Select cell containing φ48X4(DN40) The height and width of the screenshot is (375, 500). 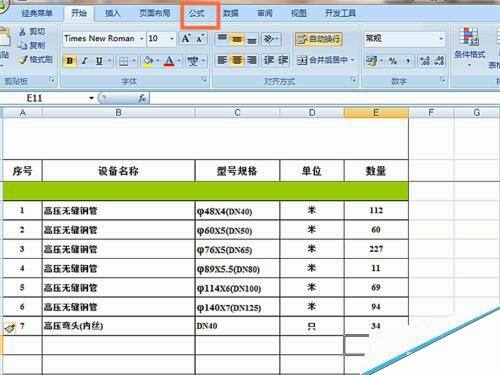[x=237, y=211]
